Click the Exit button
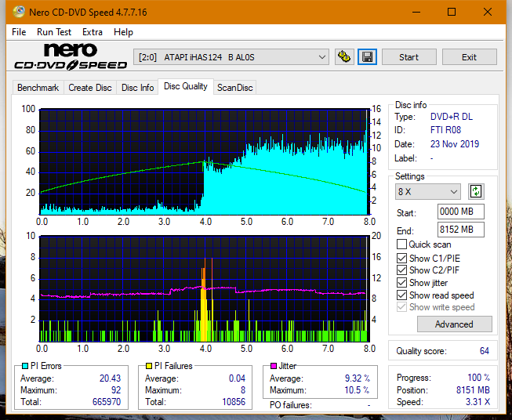The height and width of the screenshot is (420, 512). (x=469, y=57)
